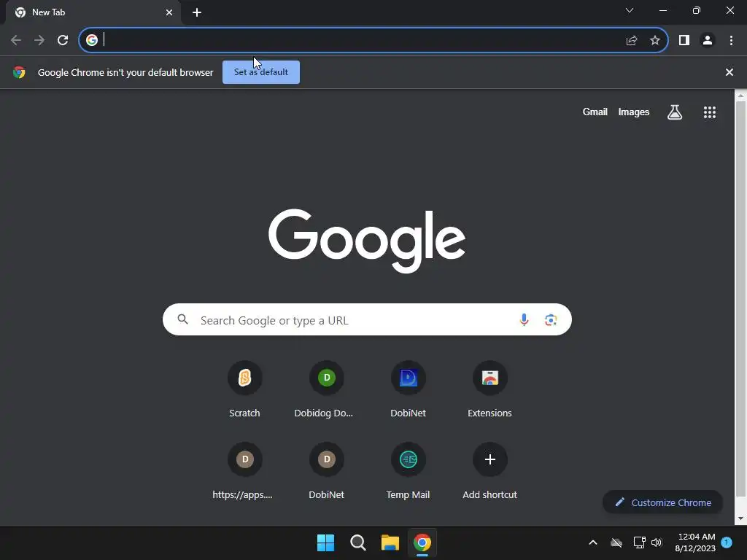Click the Google icon in address bar

point(92,41)
